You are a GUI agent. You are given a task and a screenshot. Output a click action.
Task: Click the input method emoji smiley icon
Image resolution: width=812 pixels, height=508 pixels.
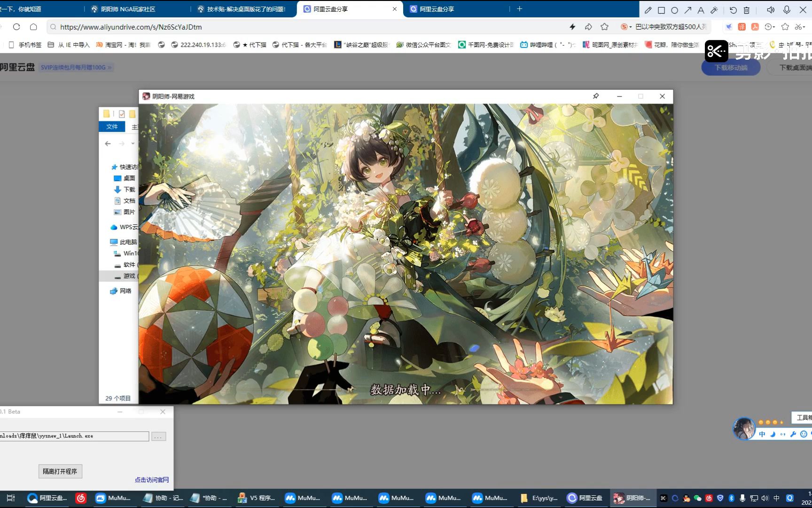(804, 434)
